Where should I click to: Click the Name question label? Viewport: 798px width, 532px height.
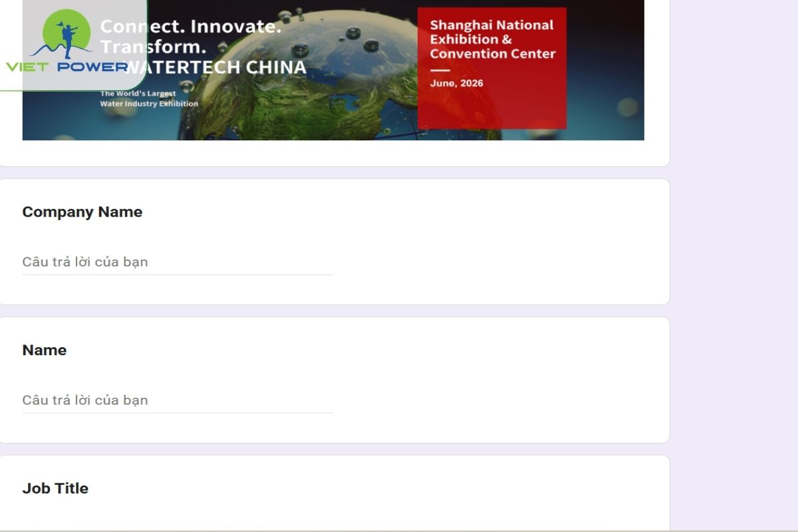coord(44,350)
